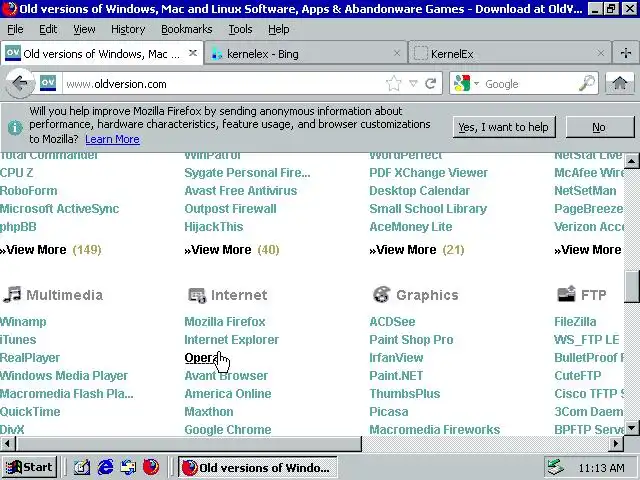
Task: Launch Internet Explorer from quick launch
Action: (x=106, y=467)
